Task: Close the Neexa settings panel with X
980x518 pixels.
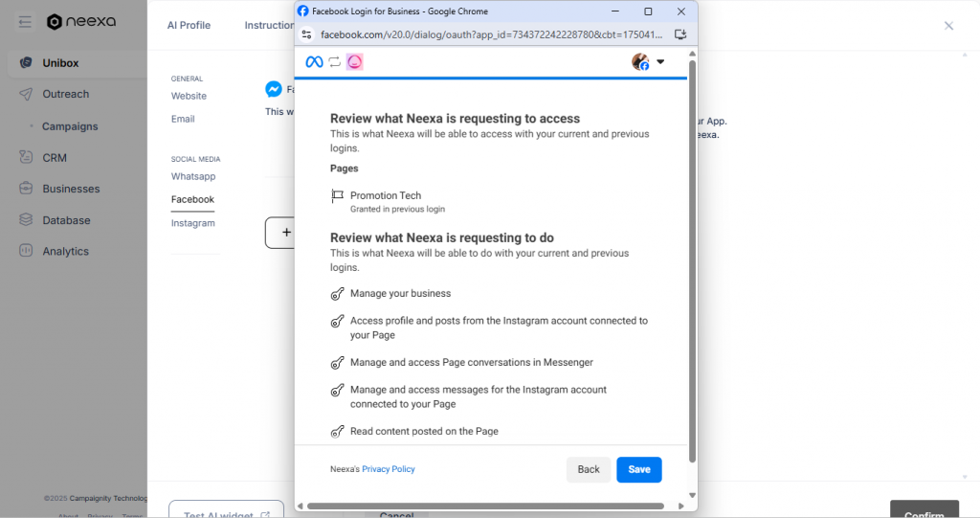Action: (x=948, y=26)
